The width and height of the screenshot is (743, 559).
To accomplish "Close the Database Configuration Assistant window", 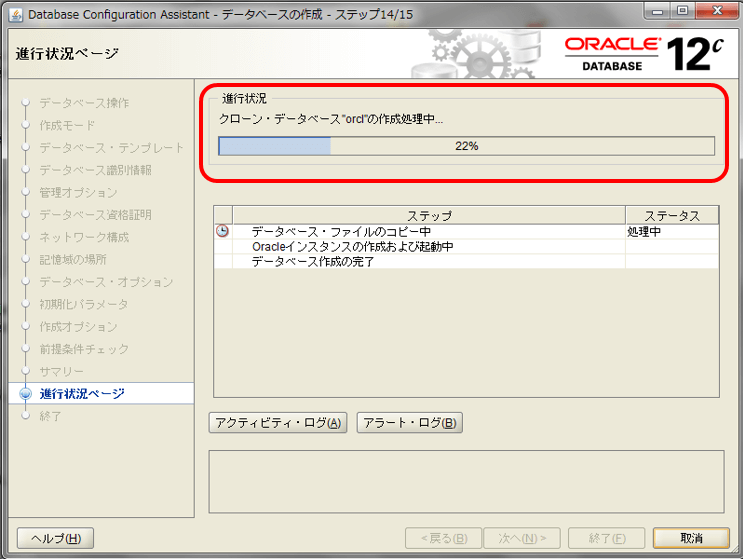I will [717, 10].
